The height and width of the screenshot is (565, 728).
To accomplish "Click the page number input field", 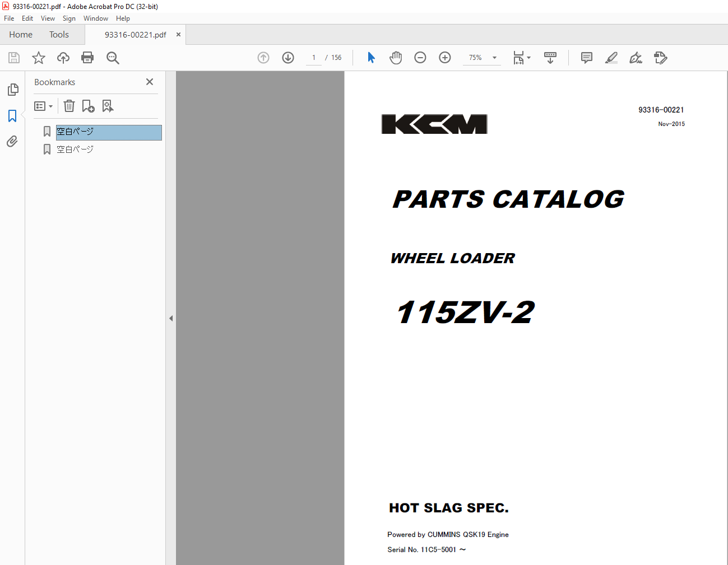I will coord(314,58).
